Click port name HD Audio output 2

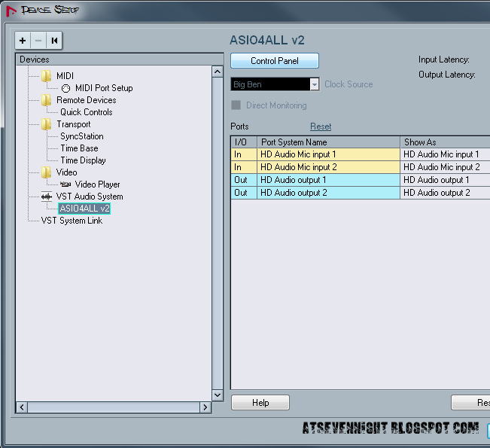pos(328,193)
